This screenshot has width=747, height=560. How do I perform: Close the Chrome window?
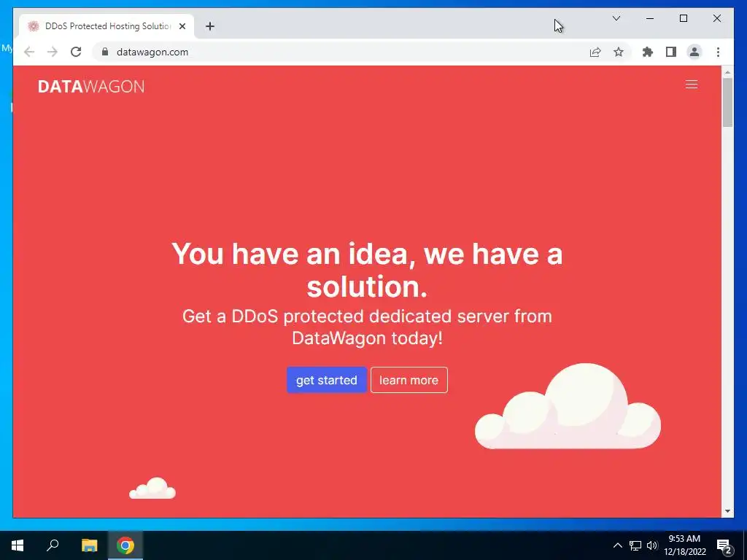(x=716, y=18)
